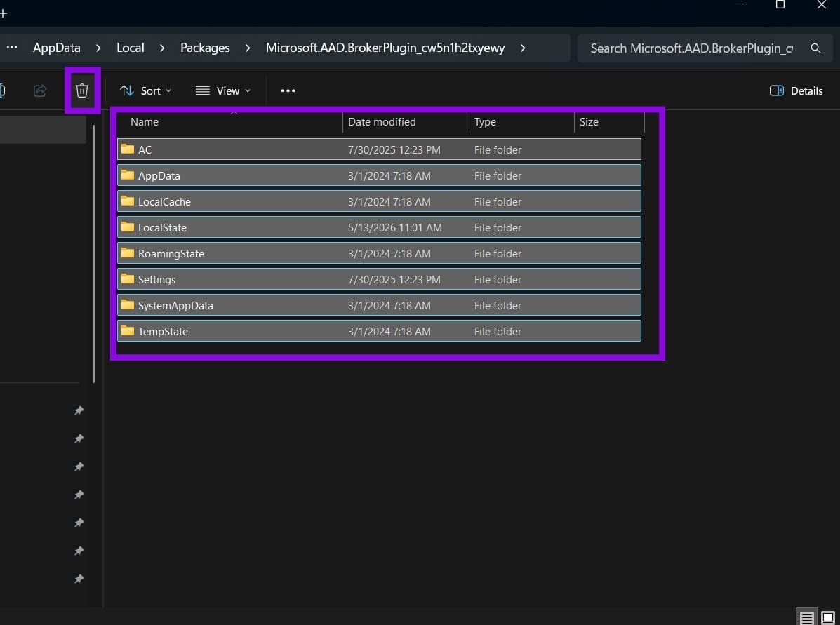This screenshot has width=840, height=625.
Task: Open the Sort menu
Action: click(x=146, y=90)
